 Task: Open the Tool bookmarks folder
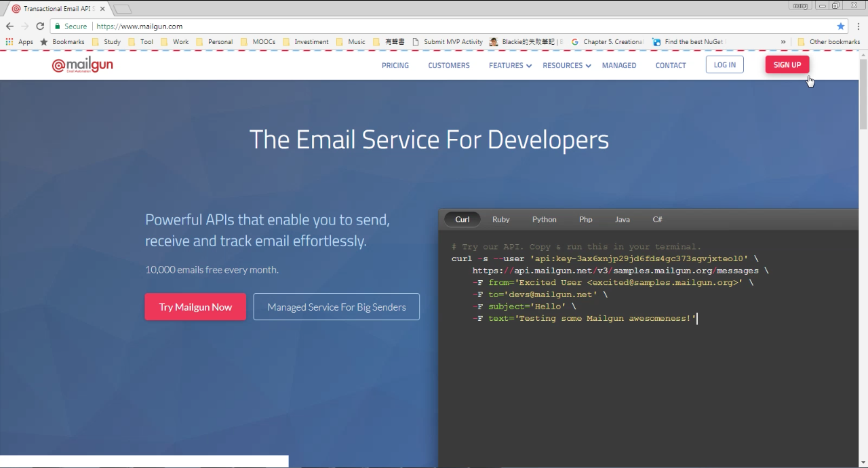pos(140,42)
